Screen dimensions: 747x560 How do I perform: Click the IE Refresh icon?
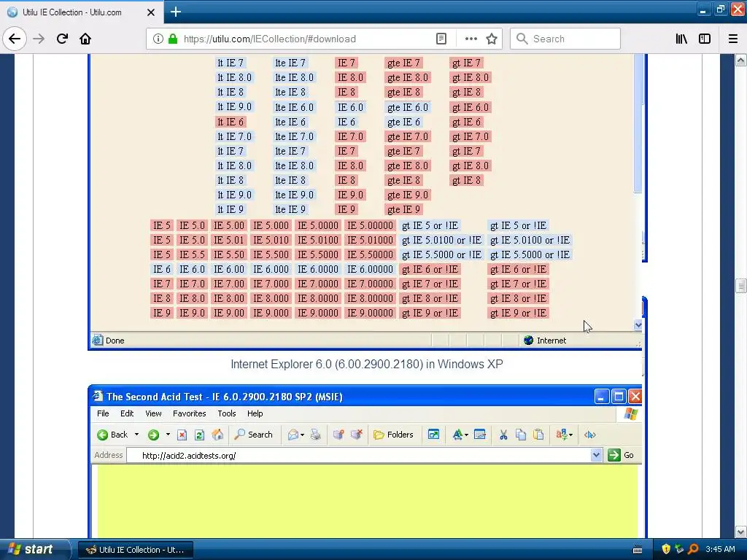click(x=200, y=435)
